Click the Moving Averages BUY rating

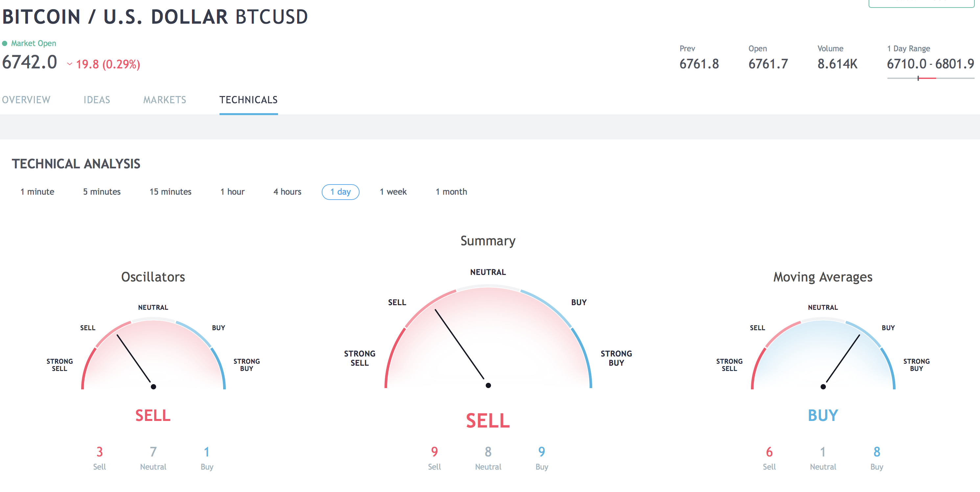[x=823, y=415]
